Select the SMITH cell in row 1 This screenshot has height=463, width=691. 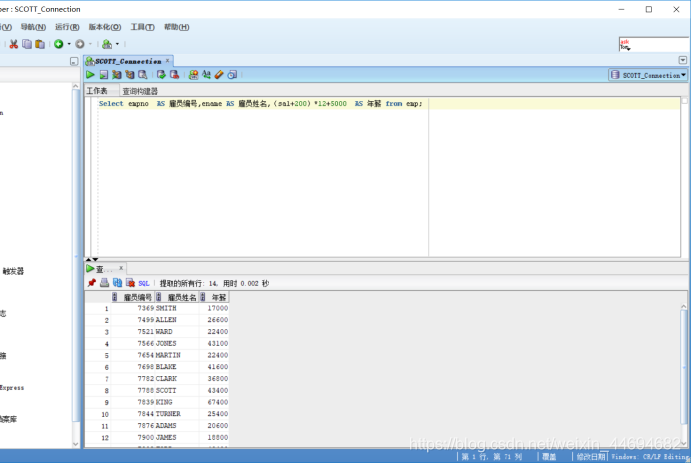(x=177, y=308)
